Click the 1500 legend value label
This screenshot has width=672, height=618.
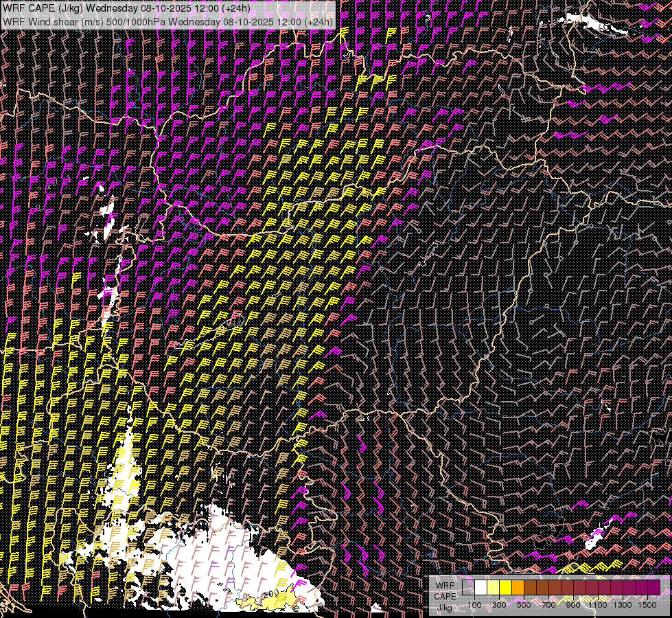tap(647, 605)
